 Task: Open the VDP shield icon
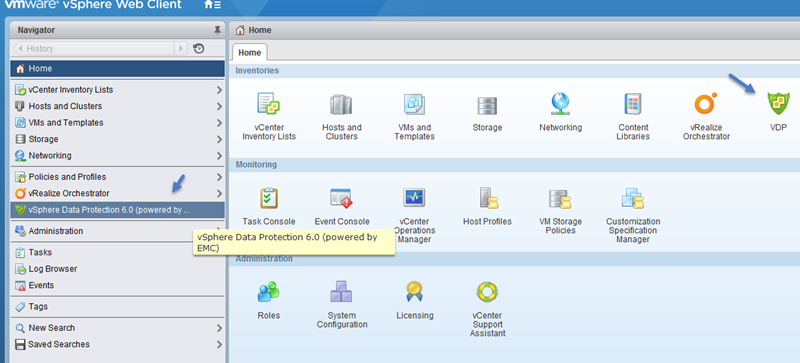coord(779,104)
